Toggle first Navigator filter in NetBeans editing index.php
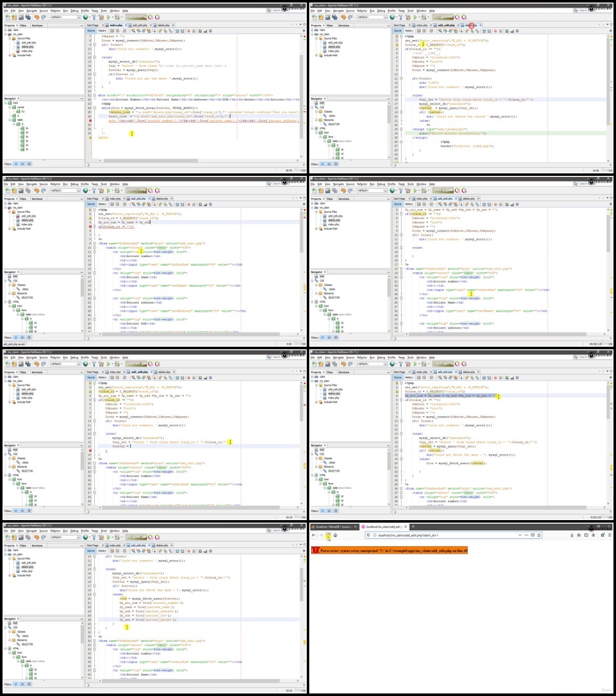This screenshot has width=616, height=696. click(16, 164)
